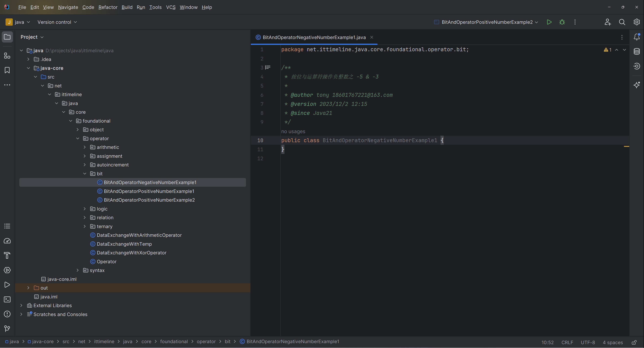Open the AI Assistant sparkle icon
Screen dimensions: 644x348
636,85
